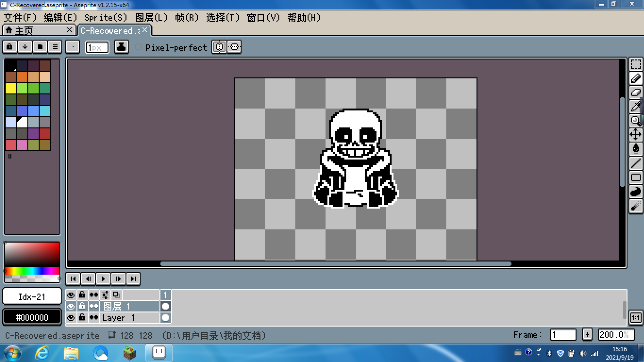Select the Move tool
Image resolution: width=644 pixels, height=362 pixels.
point(636,135)
